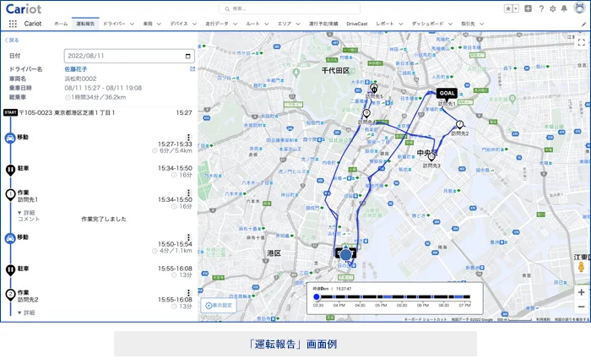Click the blue timeline slider handle
591x364 pixels.
coord(317,296)
